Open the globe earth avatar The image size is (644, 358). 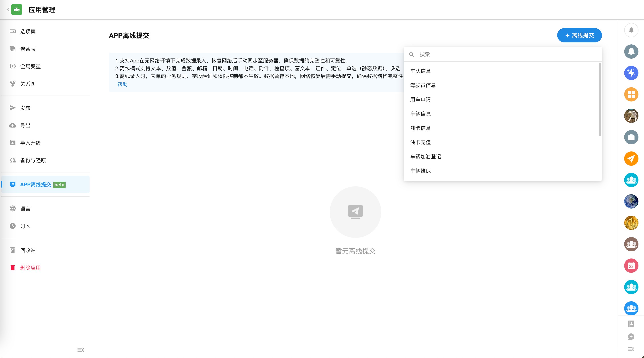point(631,201)
